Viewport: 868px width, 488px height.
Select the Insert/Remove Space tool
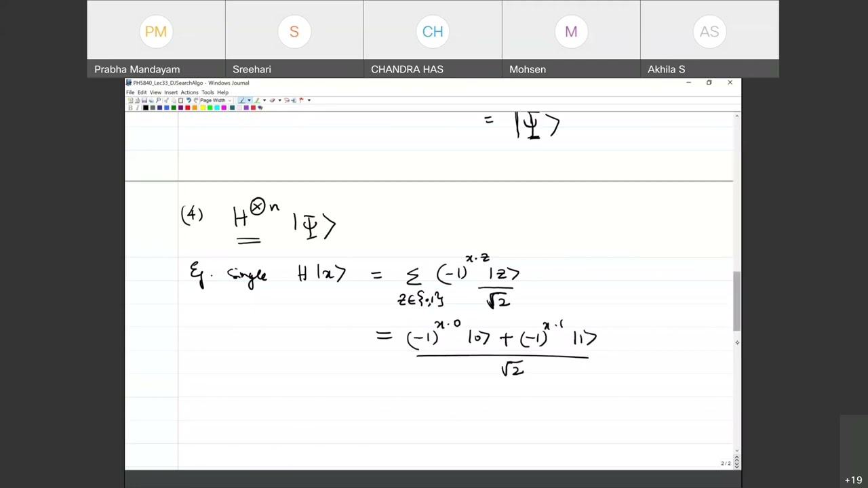pos(294,100)
